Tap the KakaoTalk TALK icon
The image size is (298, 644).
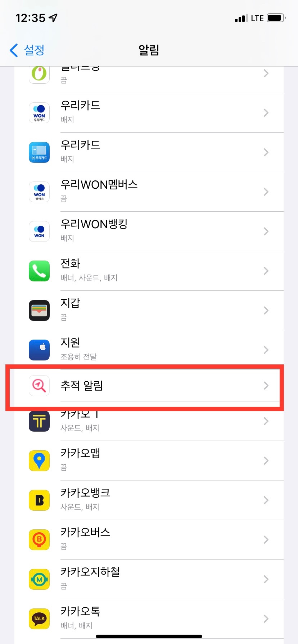(39, 619)
